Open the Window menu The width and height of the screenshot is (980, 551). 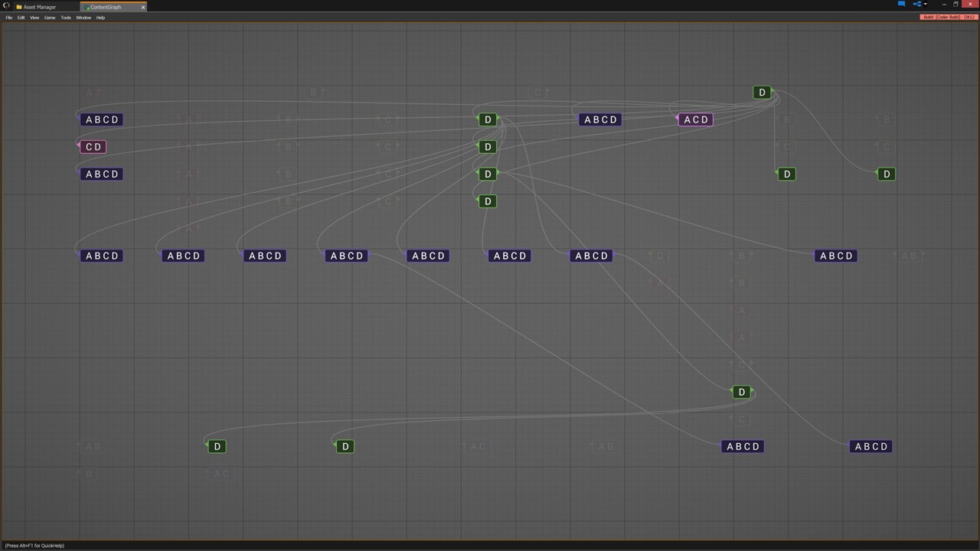(x=83, y=18)
